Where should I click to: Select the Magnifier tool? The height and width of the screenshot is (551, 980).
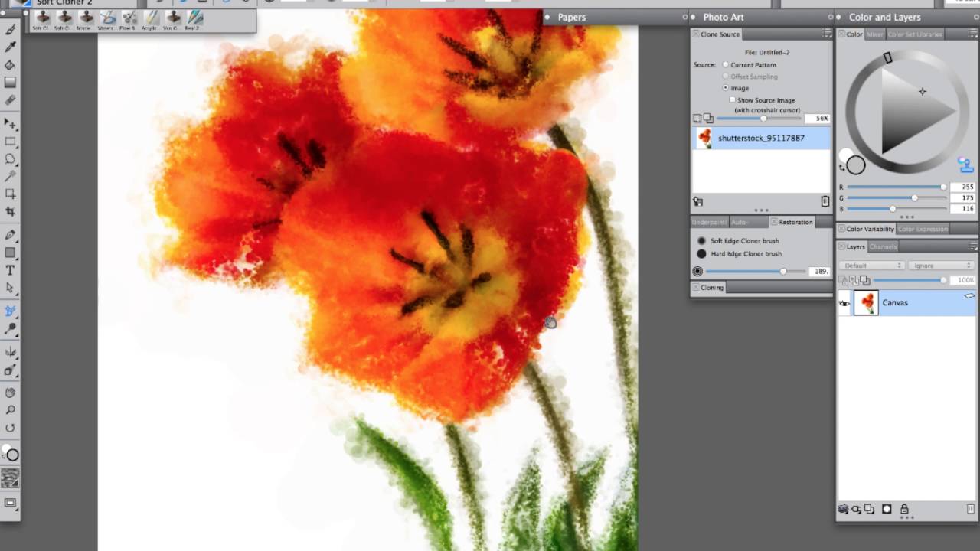pos(11,410)
